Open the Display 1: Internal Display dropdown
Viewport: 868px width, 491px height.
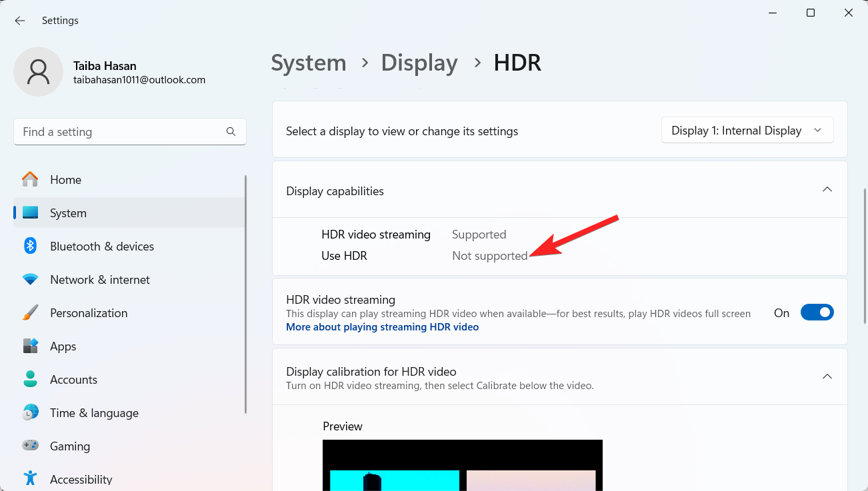(x=747, y=130)
